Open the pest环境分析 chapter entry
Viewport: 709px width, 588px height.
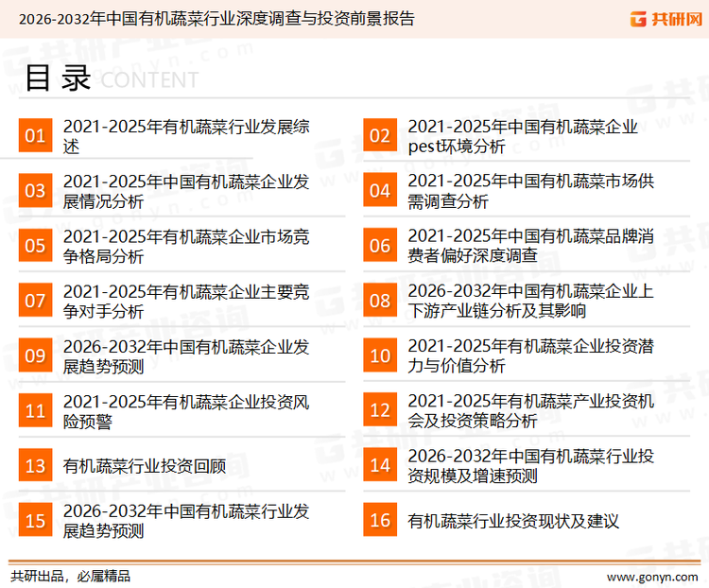click(x=522, y=136)
